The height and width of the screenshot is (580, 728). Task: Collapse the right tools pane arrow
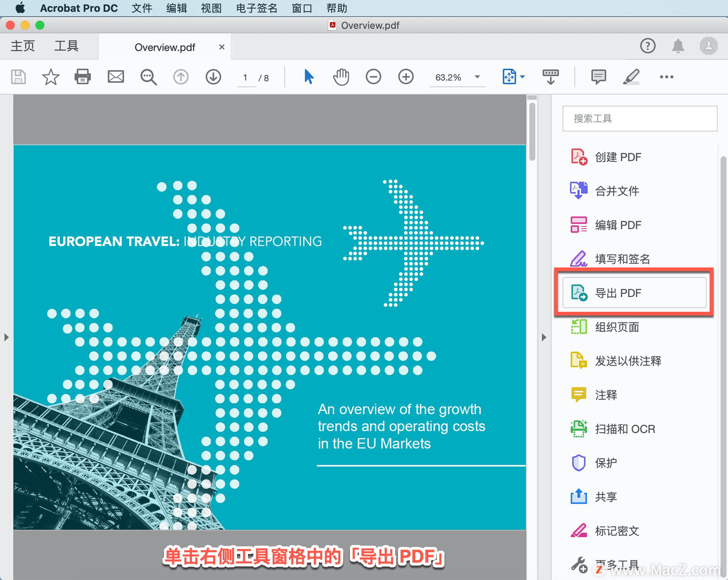pyautogui.click(x=544, y=337)
